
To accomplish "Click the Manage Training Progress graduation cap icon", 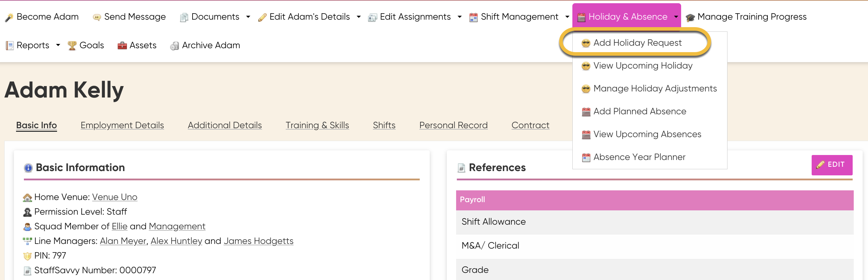I will pos(690,17).
